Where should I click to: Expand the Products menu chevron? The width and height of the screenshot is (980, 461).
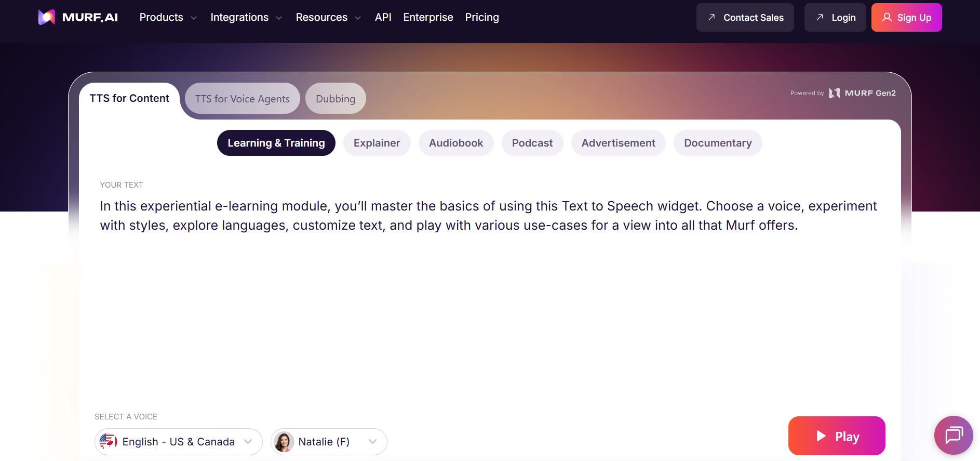(194, 18)
